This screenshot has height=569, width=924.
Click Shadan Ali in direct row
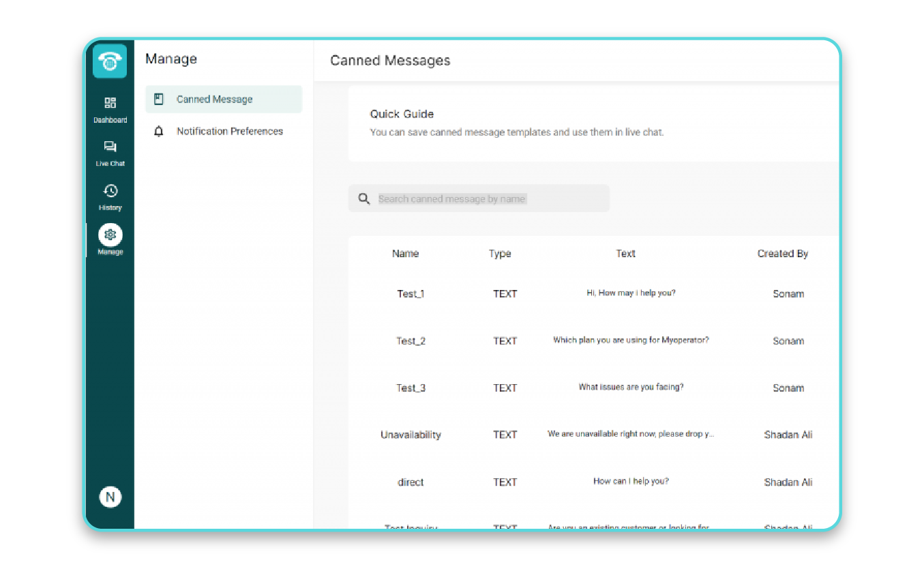click(x=788, y=482)
